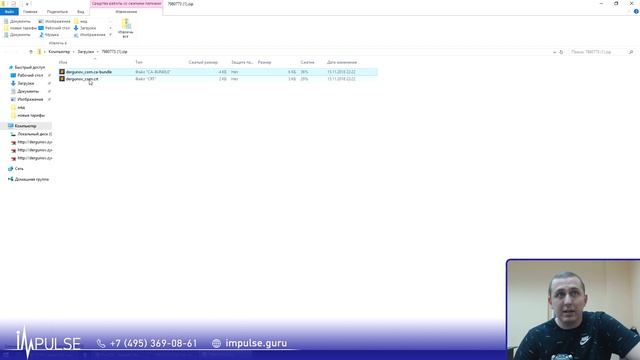The image size is (640, 360).
Task: Sort by 'Защита па...' column header
Action: [x=242, y=62]
